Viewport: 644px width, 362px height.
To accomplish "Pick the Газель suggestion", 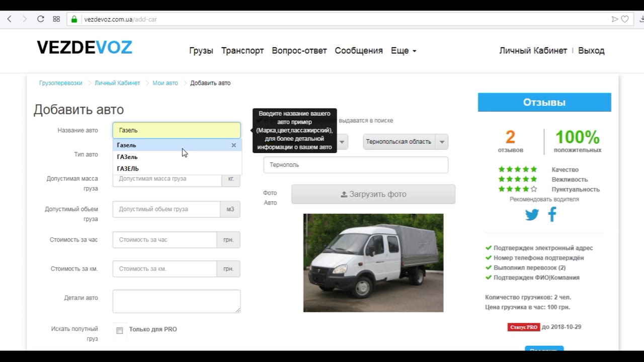I will pos(177,145).
